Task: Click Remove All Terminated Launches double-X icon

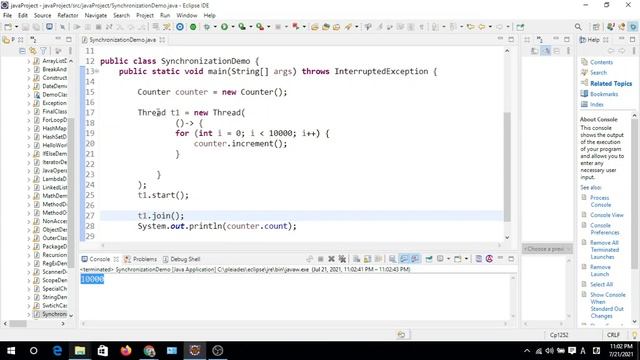Action: pos(342,259)
